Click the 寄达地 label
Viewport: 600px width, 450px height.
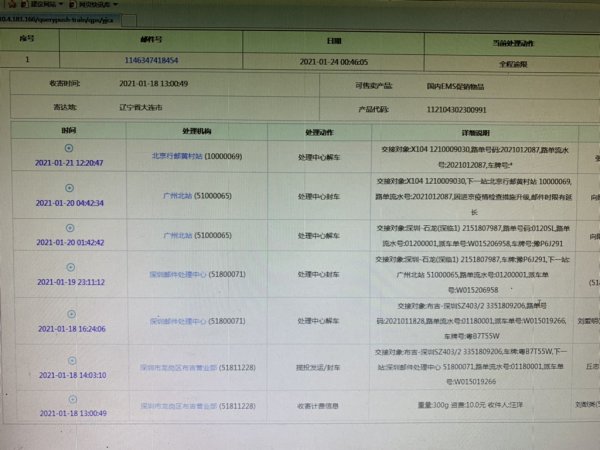coord(65,107)
